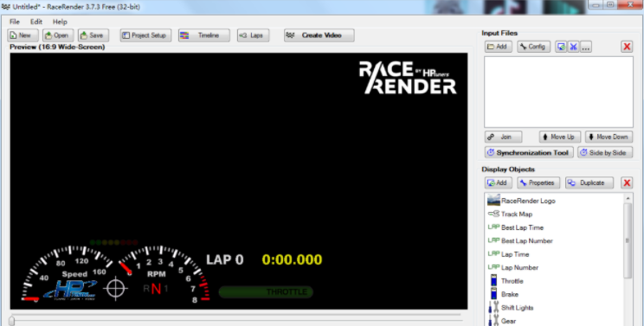Click the New project button

click(x=23, y=35)
